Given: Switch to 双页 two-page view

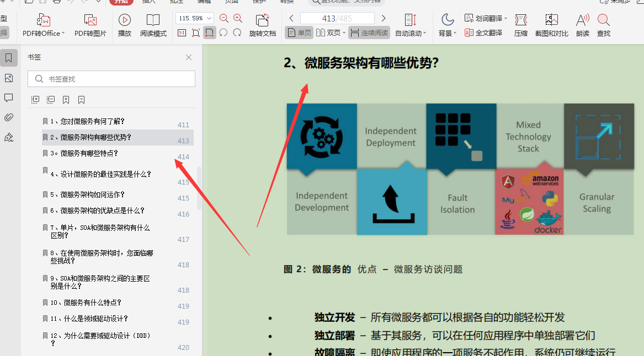Looking at the screenshot, I should [x=328, y=33].
